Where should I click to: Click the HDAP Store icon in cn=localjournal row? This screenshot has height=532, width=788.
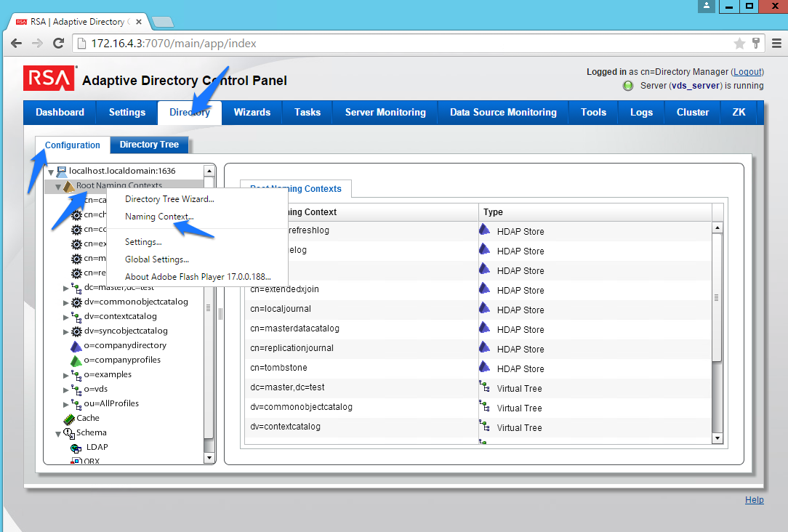point(484,308)
